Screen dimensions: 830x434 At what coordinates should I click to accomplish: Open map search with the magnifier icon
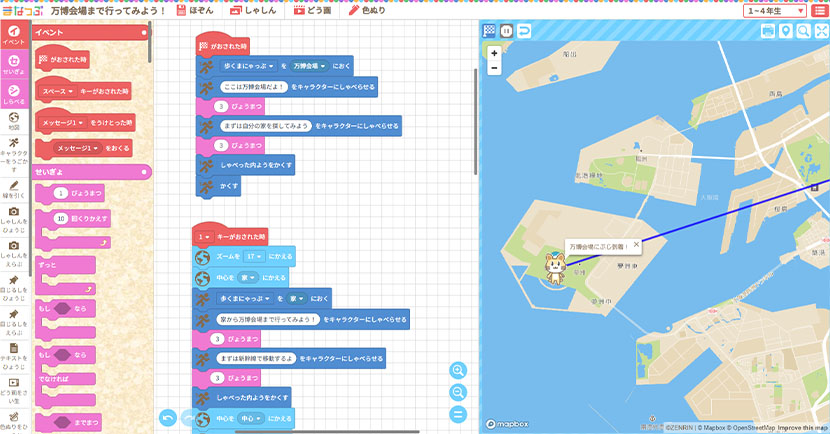(x=803, y=31)
